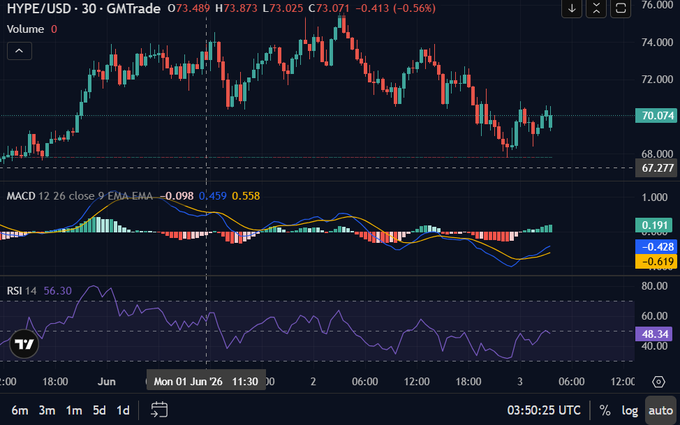Click the 60.00 RSI axis label

(x=655, y=316)
